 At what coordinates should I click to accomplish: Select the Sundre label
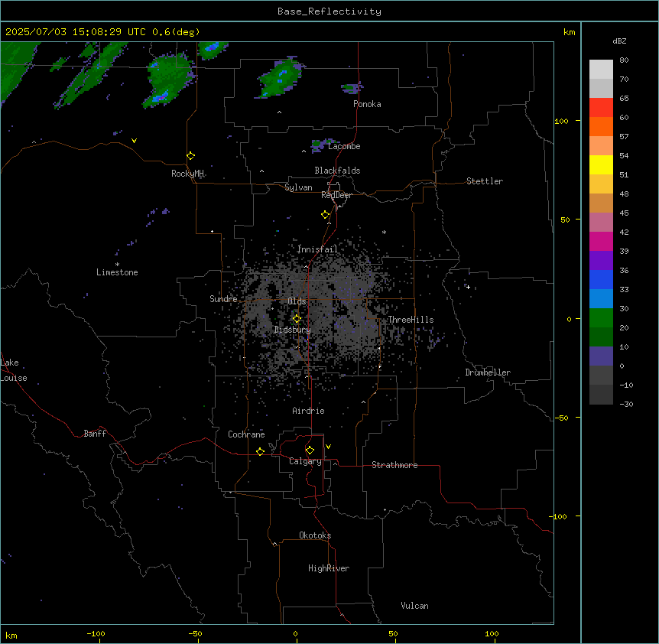pos(223,299)
